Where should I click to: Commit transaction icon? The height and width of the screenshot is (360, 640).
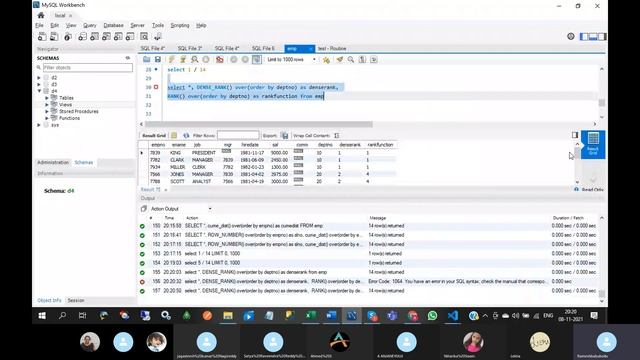tap(233, 60)
